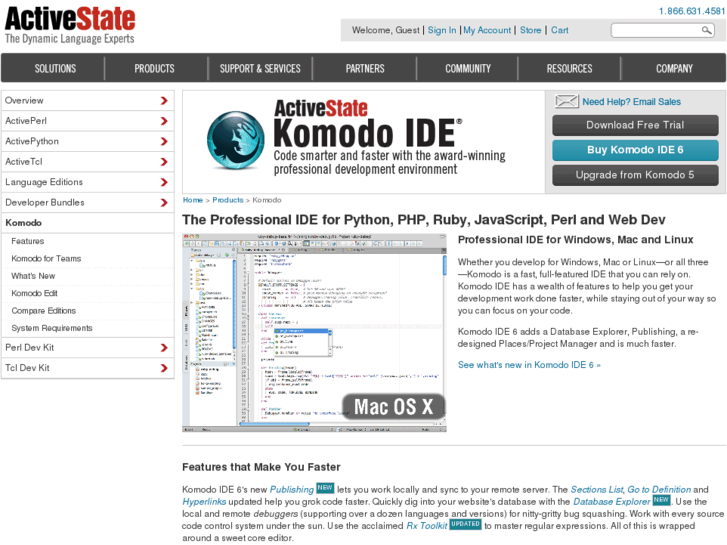Screen dimensions: 727x545
Task: Open Komodo for Teams sidebar item
Action: (x=46, y=259)
